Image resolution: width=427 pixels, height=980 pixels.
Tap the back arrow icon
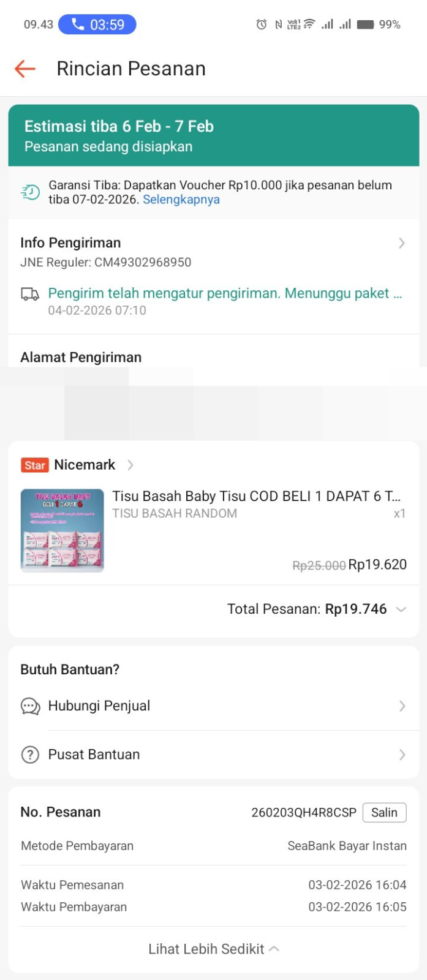point(25,69)
